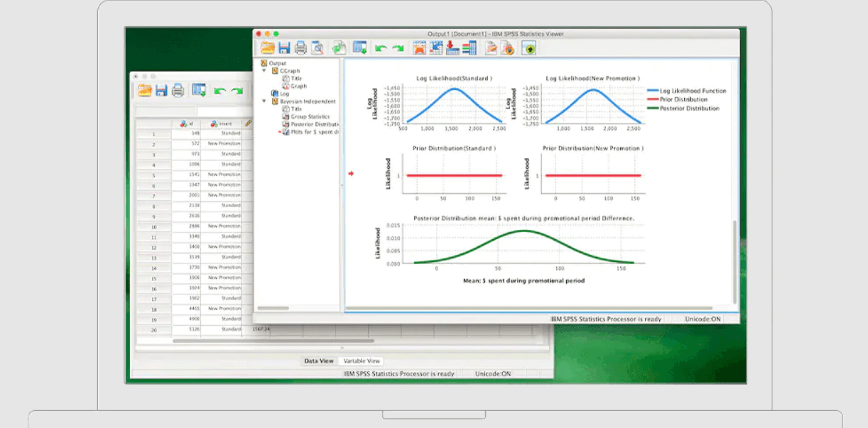The image size is (868, 428).
Task: Select the Go To Data toolbar icon
Action: pos(418,48)
